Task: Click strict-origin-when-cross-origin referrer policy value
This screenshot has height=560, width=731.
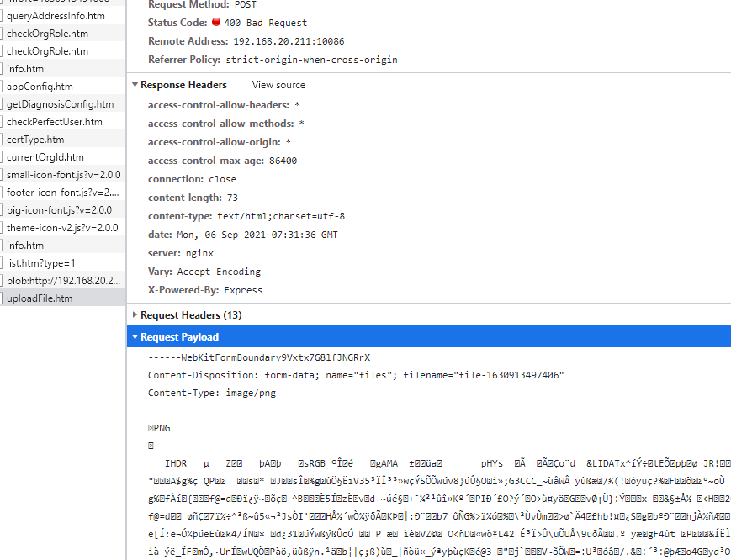Action: tap(311, 60)
